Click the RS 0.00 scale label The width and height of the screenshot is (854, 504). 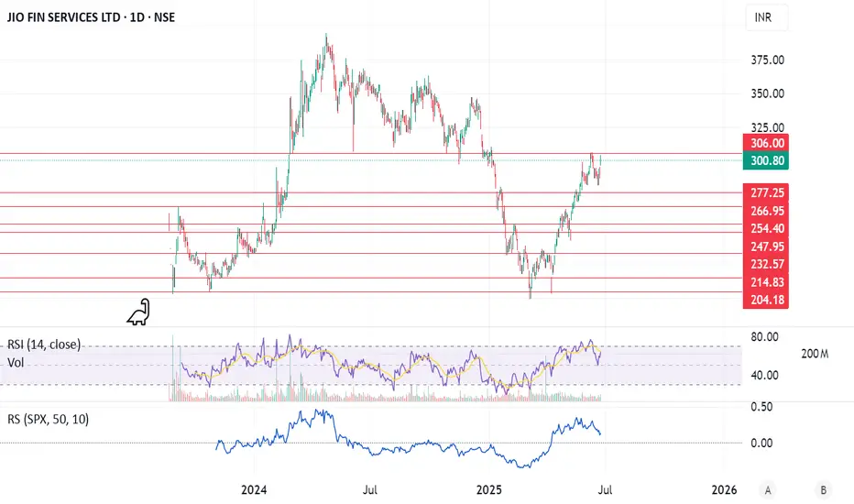click(x=761, y=443)
